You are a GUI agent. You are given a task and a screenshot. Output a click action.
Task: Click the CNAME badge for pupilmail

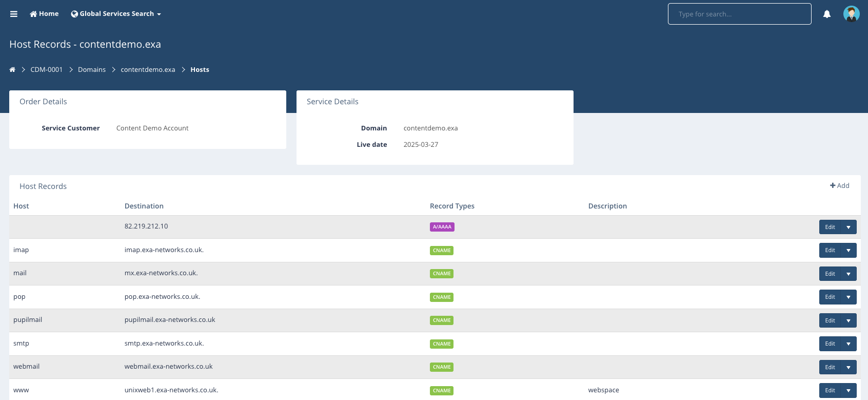[x=441, y=320]
